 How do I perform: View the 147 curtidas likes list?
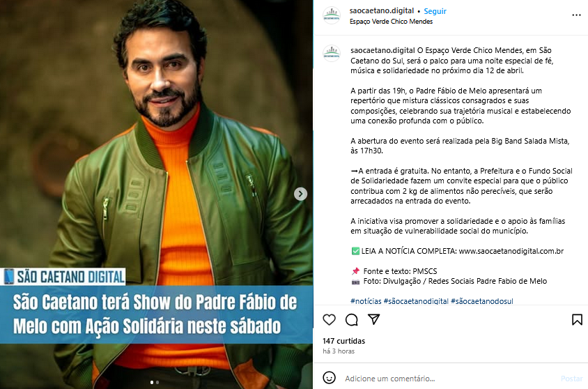(x=344, y=341)
